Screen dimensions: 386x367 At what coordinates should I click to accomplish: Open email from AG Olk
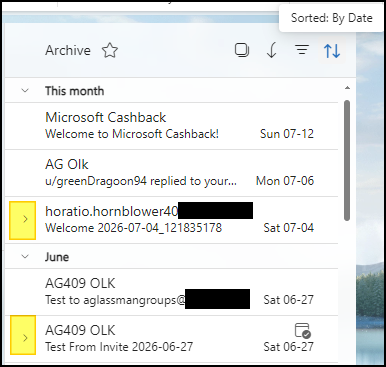[x=171, y=173]
